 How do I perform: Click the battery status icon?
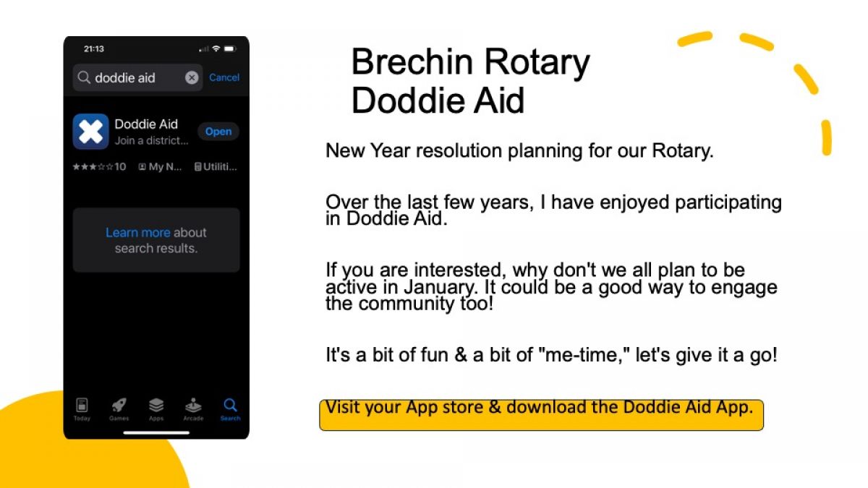click(229, 49)
